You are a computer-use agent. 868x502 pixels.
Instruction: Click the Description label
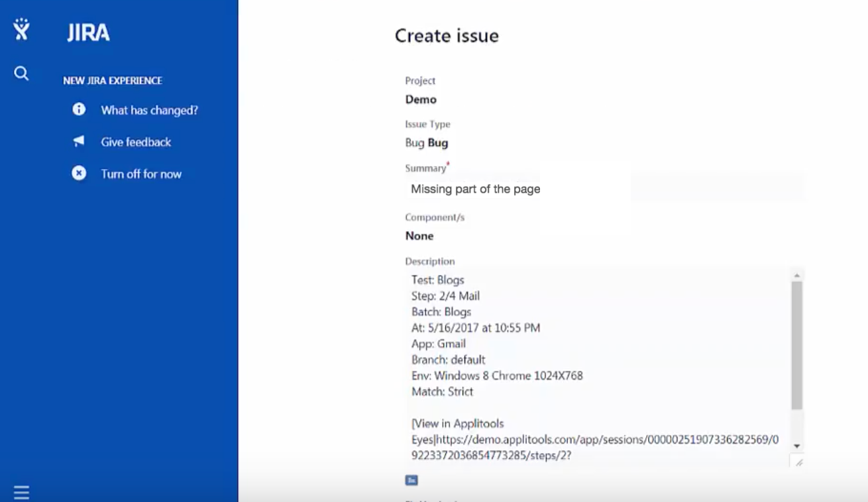tap(430, 261)
